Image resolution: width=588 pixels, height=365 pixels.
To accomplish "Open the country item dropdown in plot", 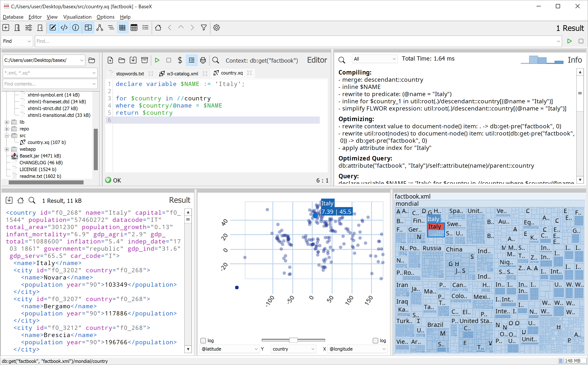I will click(x=293, y=349).
